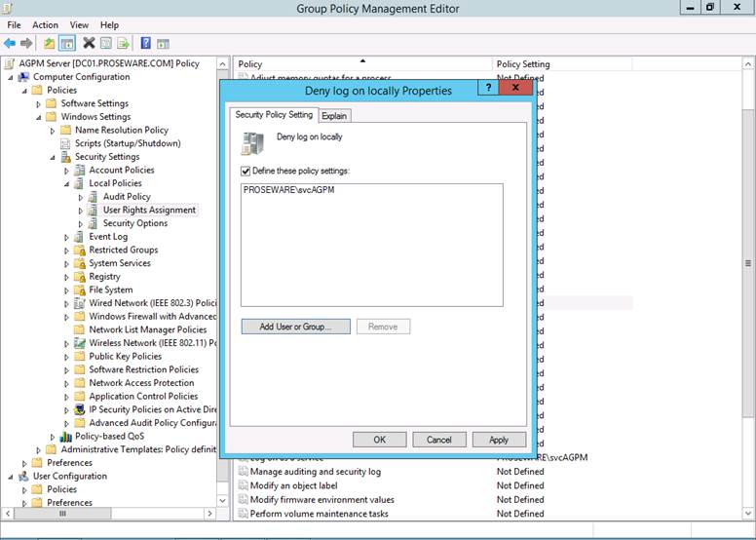Screen dimensions: 756x540
Task: Expand the Account Policies tree node
Action: click(67, 171)
